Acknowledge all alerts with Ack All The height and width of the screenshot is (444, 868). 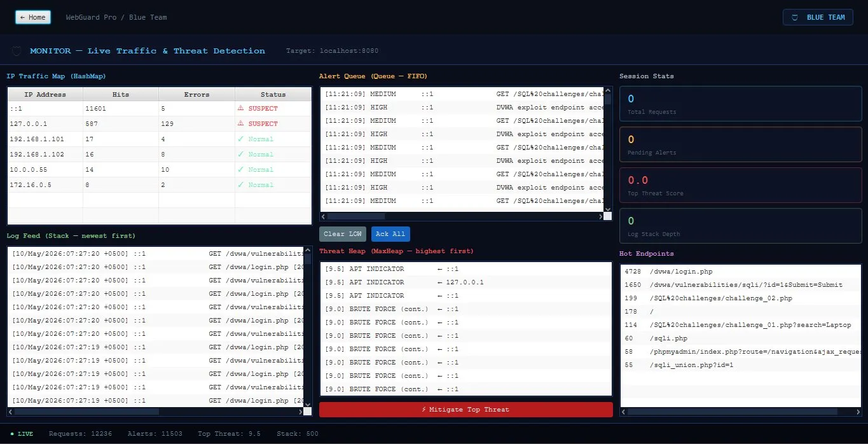[390, 234]
